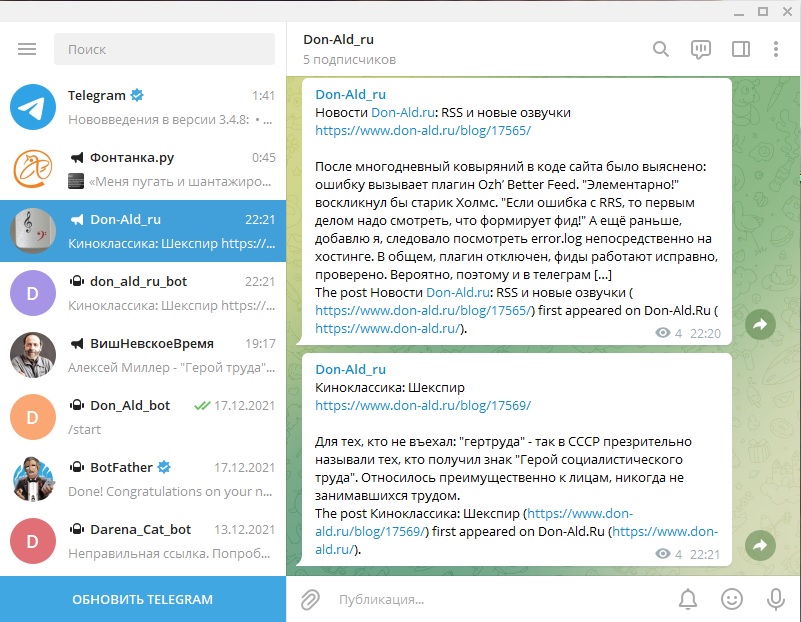The width and height of the screenshot is (801, 622).
Task: Click the 5 подписчиков subscriber count
Action: click(x=349, y=60)
